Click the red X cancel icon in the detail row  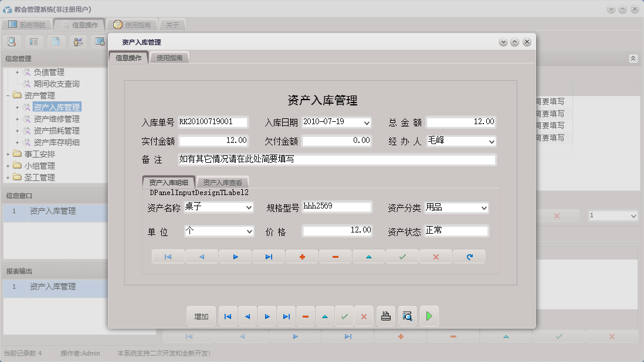pos(435,257)
